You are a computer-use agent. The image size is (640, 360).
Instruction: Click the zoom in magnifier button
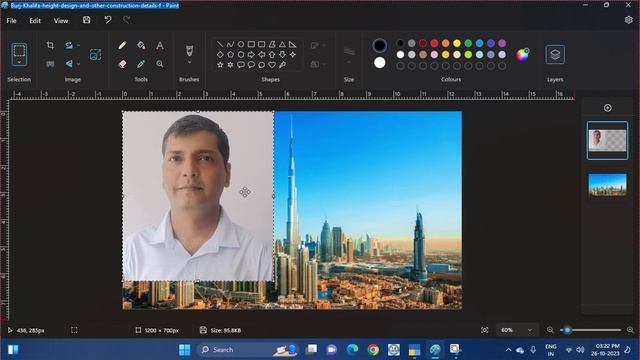click(630, 330)
